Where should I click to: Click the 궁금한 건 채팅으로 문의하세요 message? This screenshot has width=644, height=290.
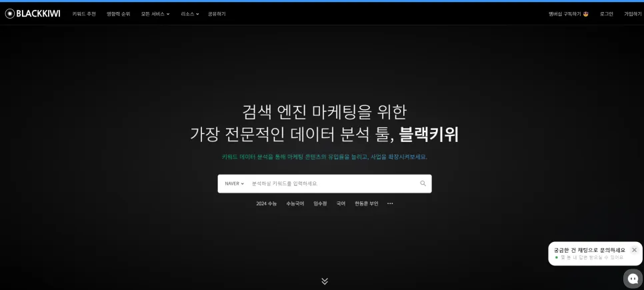click(589, 250)
